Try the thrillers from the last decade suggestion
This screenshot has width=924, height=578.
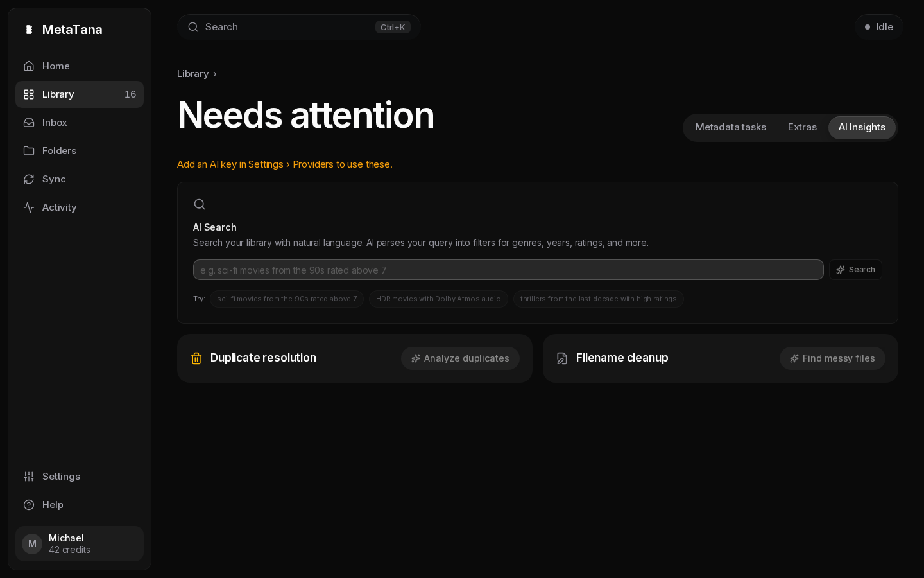(598, 299)
